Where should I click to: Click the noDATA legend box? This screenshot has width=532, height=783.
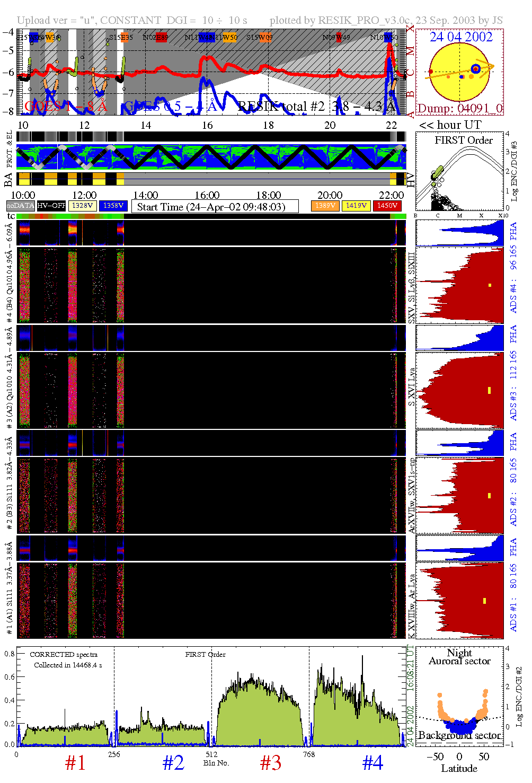click(20, 206)
